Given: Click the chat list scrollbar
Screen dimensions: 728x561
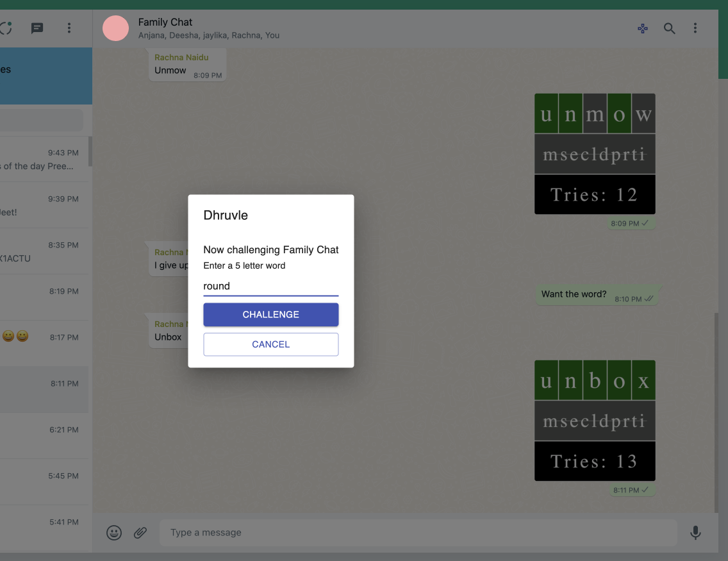Looking at the screenshot, I should (90, 151).
